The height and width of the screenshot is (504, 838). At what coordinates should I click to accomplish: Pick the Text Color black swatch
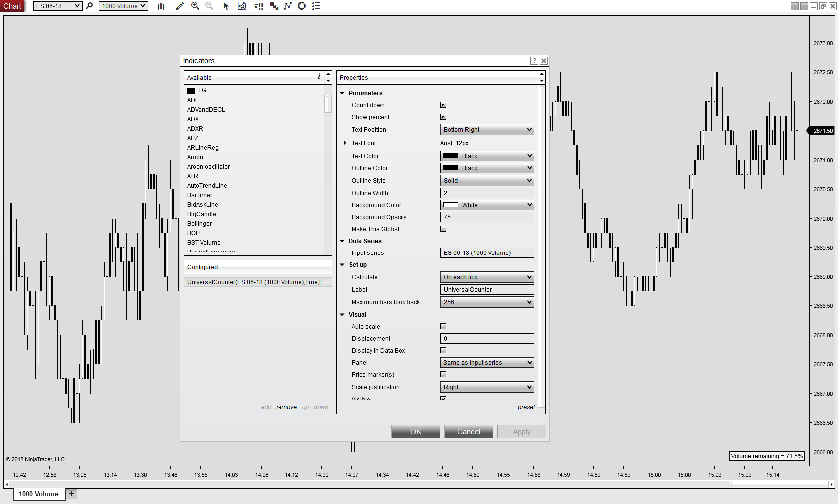451,156
